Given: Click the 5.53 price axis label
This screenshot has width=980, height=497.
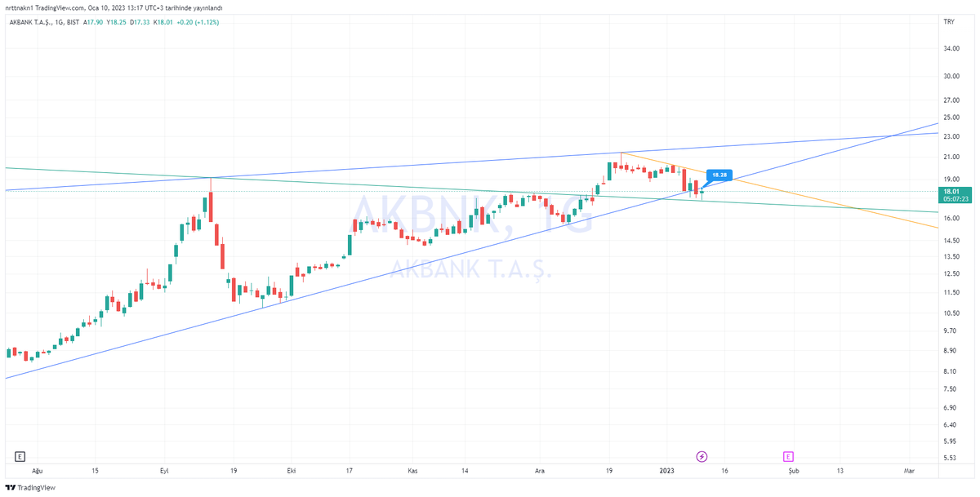Looking at the screenshot, I should point(950,457).
